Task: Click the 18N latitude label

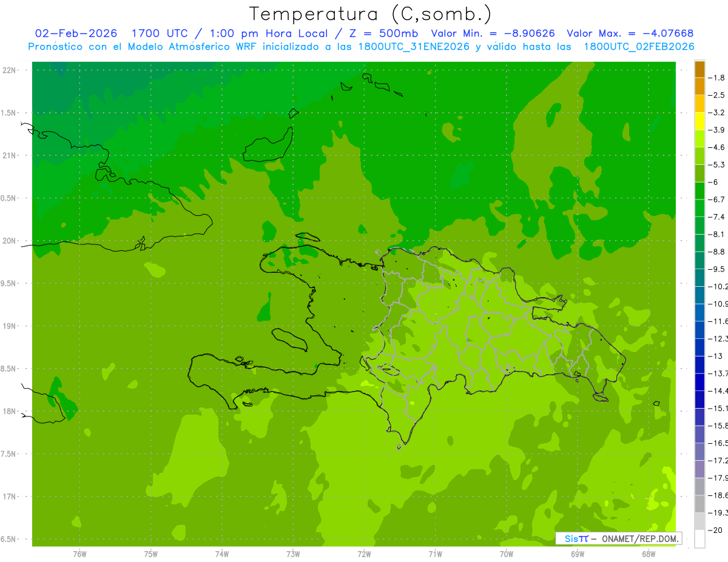Action: [x=9, y=412]
